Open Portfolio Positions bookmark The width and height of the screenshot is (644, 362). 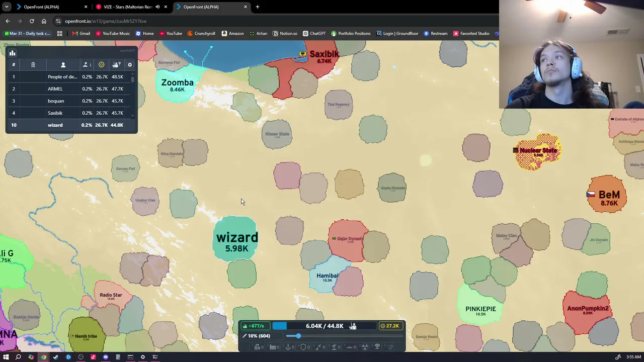[351, 34]
